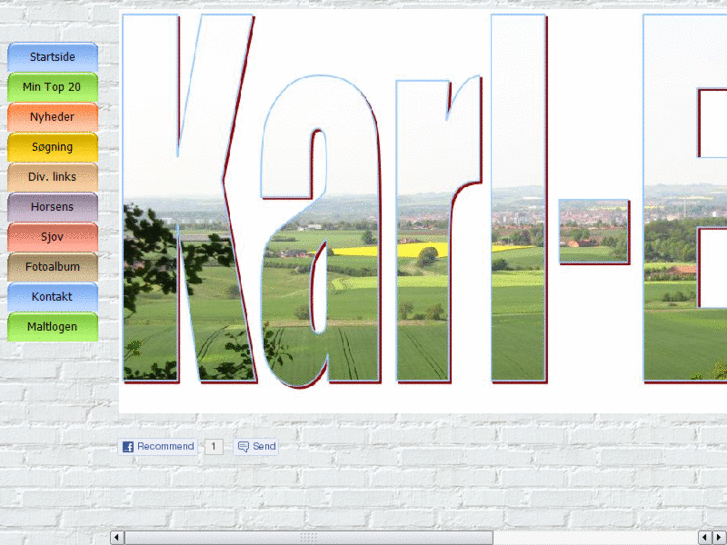Open the Maltlogen link

click(52, 327)
